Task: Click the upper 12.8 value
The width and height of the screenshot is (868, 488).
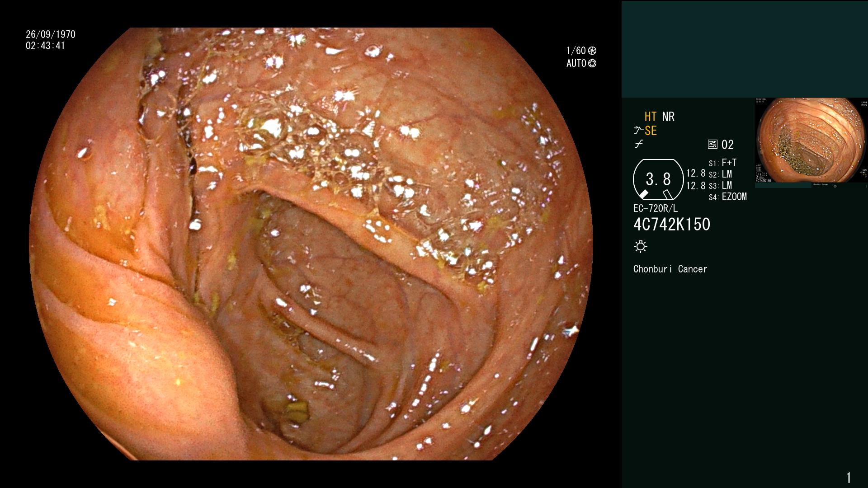Action: click(696, 173)
